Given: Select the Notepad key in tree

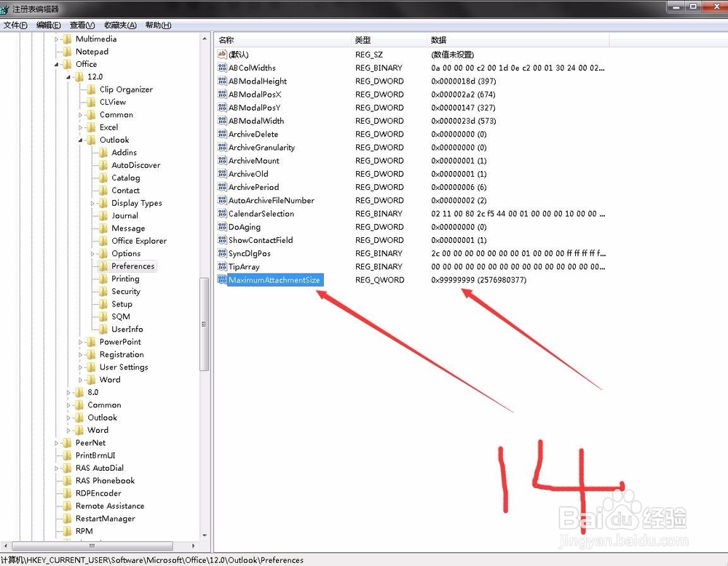Looking at the screenshot, I should click(92, 52).
